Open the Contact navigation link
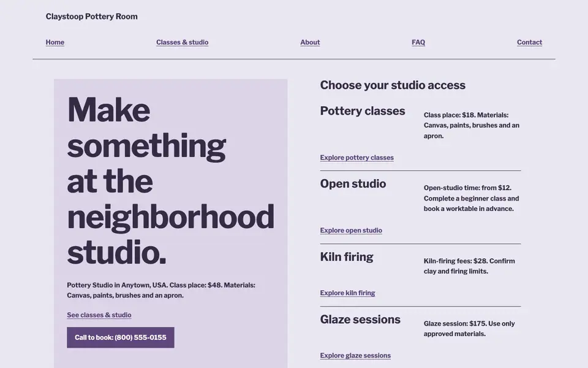 (529, 42)
